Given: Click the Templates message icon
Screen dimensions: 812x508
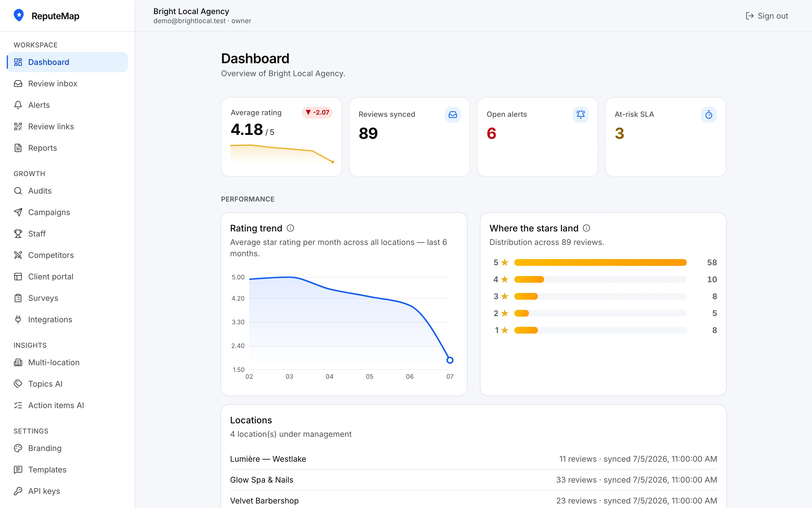Looking at the screenshot, I should pos(18,470).
